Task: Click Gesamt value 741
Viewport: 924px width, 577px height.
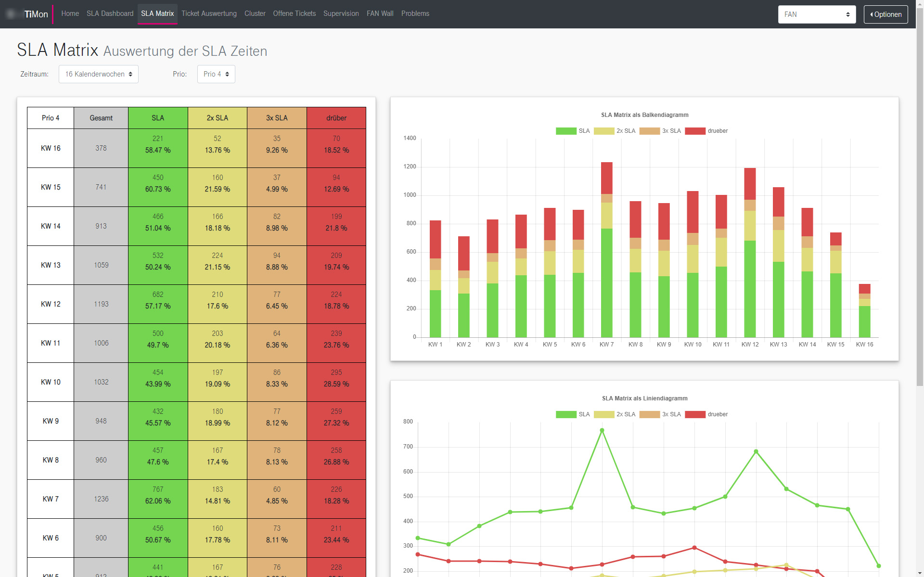Action: 101,187
